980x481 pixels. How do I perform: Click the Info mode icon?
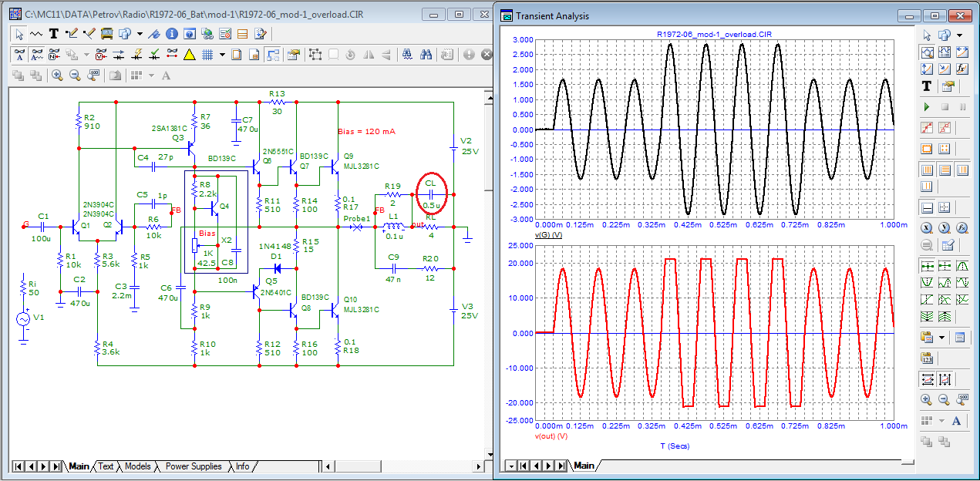click(x=172, y=34)
